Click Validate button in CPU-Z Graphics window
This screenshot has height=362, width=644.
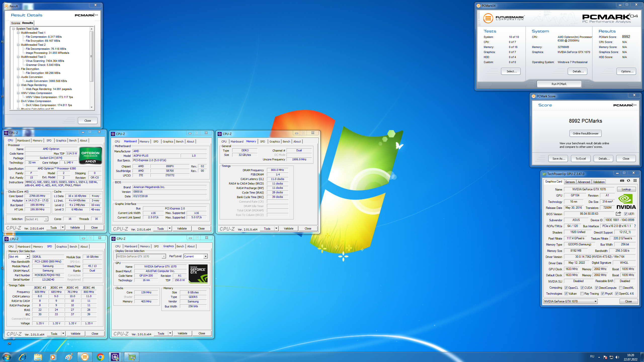(182, 333)
